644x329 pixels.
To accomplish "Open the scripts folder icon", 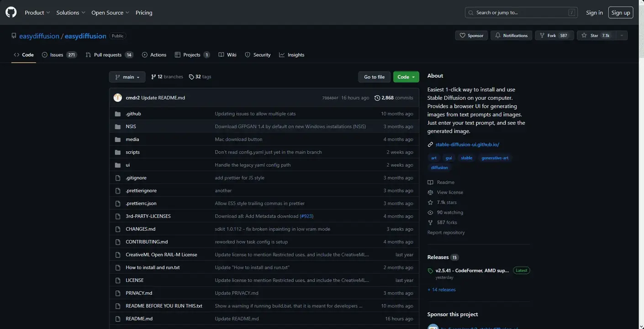I will [118, 152].
